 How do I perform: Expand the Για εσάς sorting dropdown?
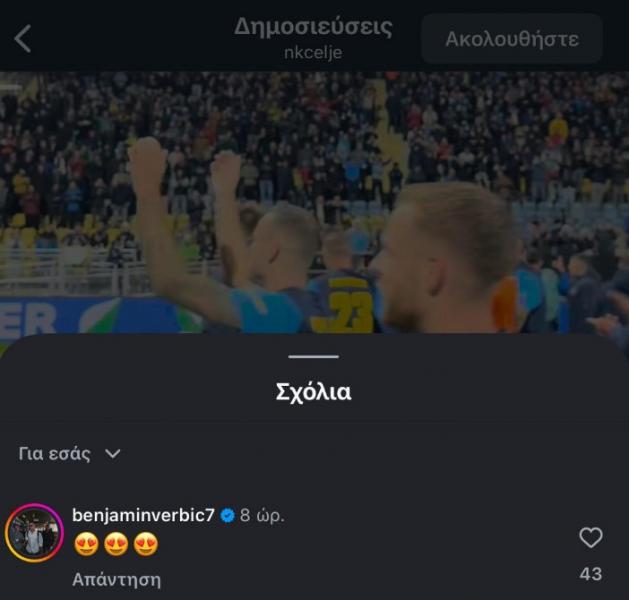(x=69, y=454)
